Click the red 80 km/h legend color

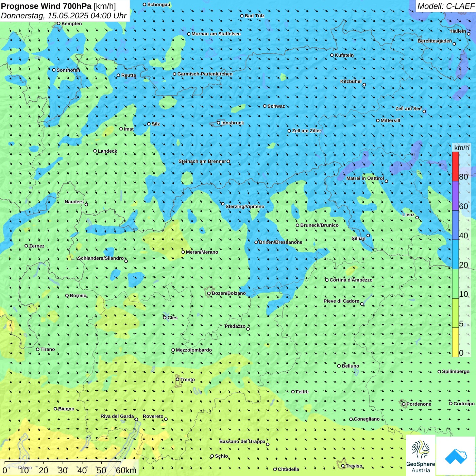click(455, 166)
